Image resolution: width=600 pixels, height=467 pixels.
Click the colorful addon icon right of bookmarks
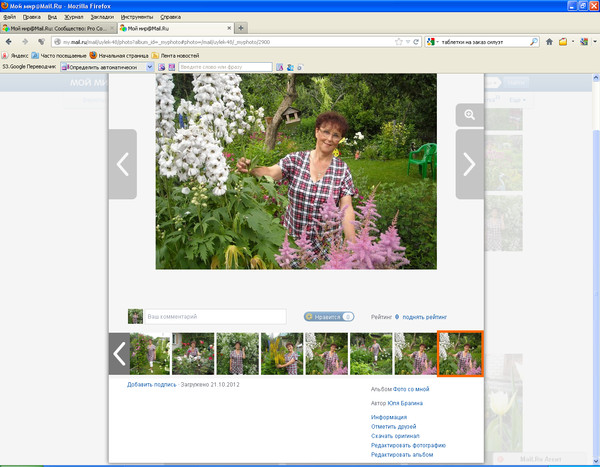pyautogui.click(x=584, y=42)
